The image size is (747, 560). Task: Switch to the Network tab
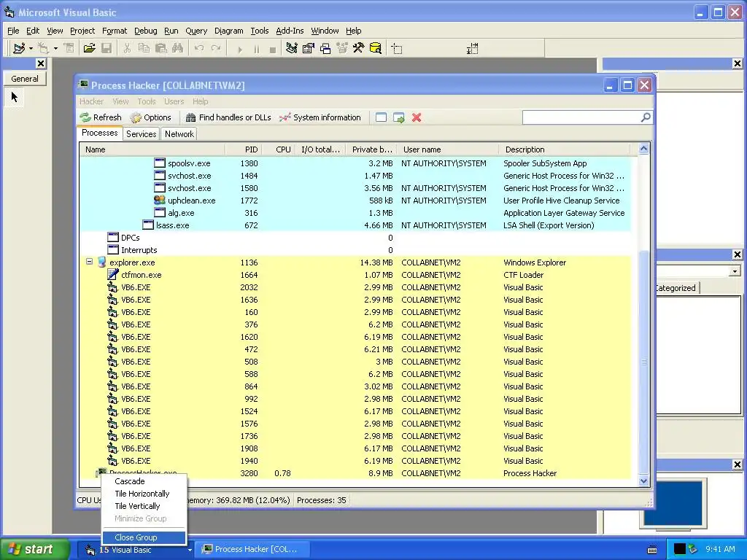(179, 134)
